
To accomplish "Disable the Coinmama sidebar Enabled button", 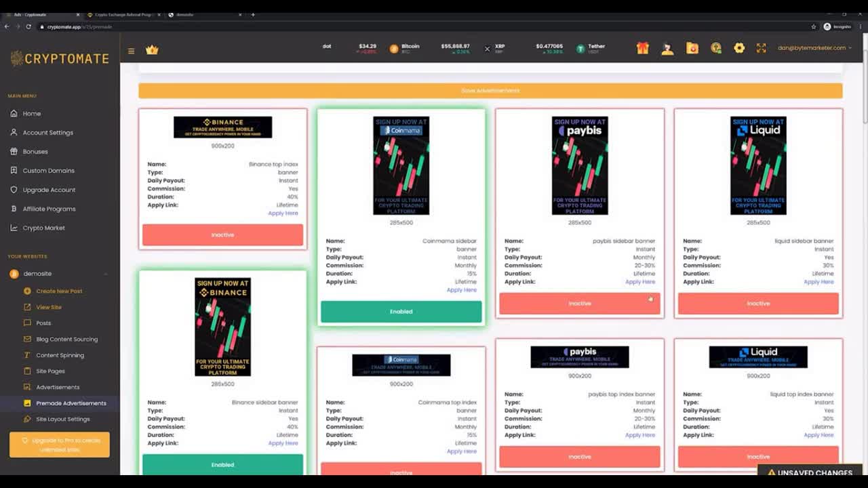I will tap(401, 312).
